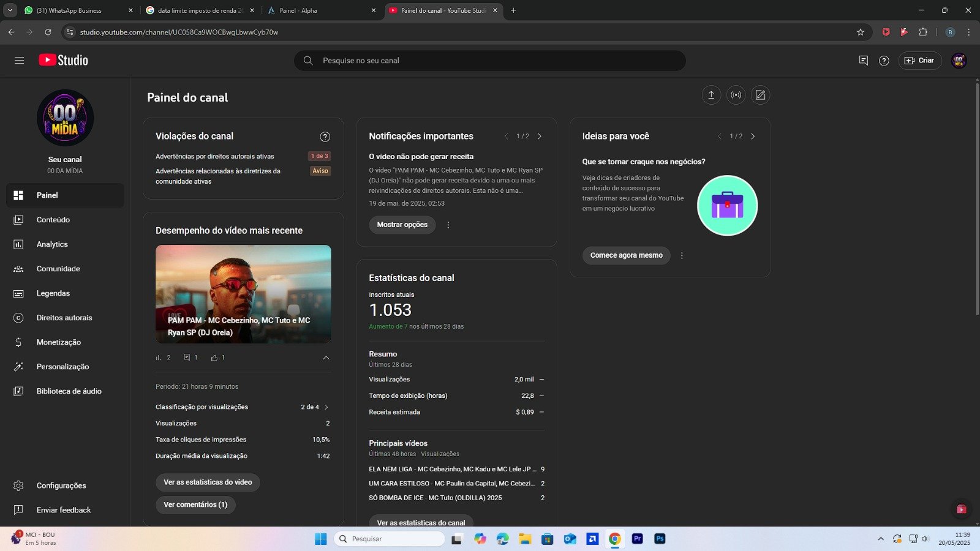This screenshot has width=980, height=551.
Task: Open ELA NEM LIGA video in Principais vídeos
Action: pyautogui.click(x=453, y=469)
